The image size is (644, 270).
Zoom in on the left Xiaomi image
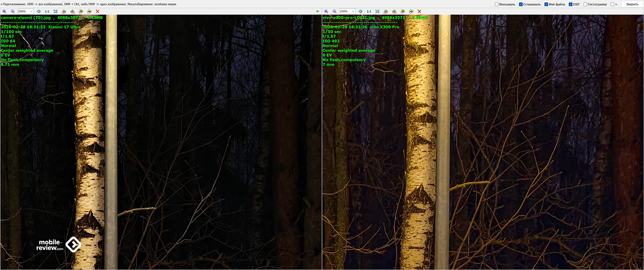coord(4,11)
